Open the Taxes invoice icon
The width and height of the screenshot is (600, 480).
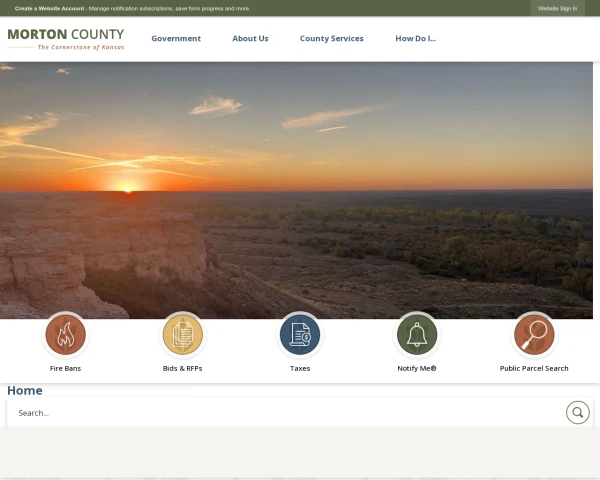300,335
